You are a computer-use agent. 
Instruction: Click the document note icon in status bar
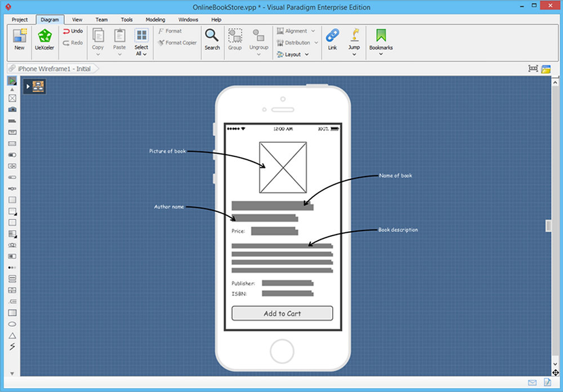tap(547, 382)
